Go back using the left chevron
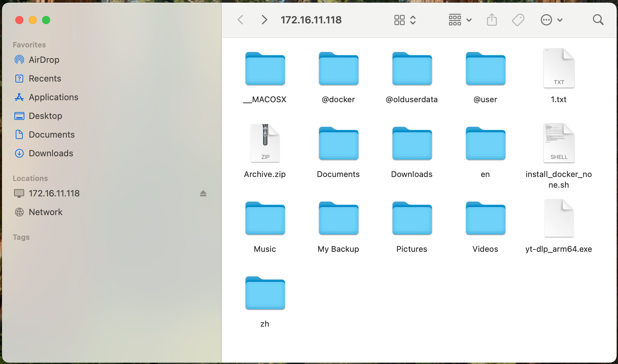618x364 pixels. 241,20
